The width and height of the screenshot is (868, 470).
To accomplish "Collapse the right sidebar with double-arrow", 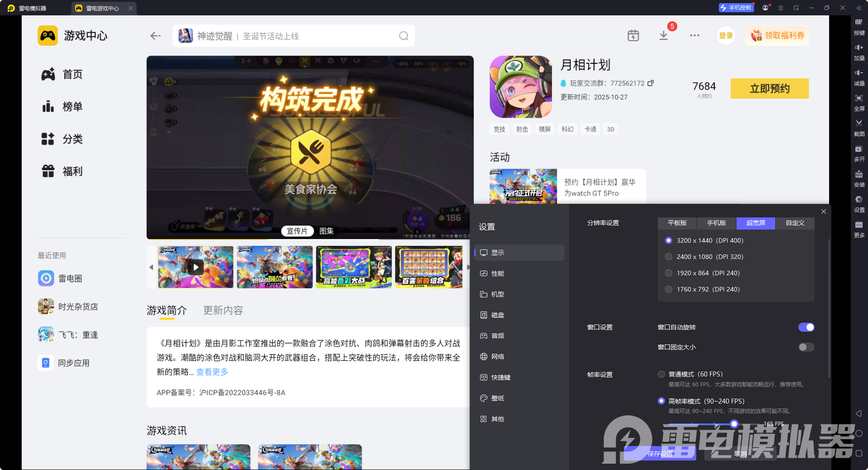I will coord(859,8).
